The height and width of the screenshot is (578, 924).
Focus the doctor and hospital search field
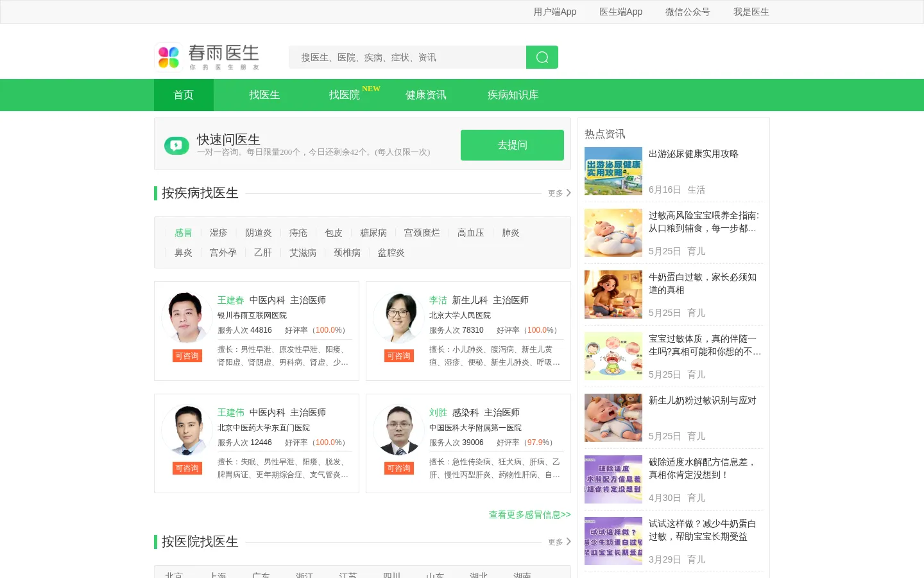407,57
